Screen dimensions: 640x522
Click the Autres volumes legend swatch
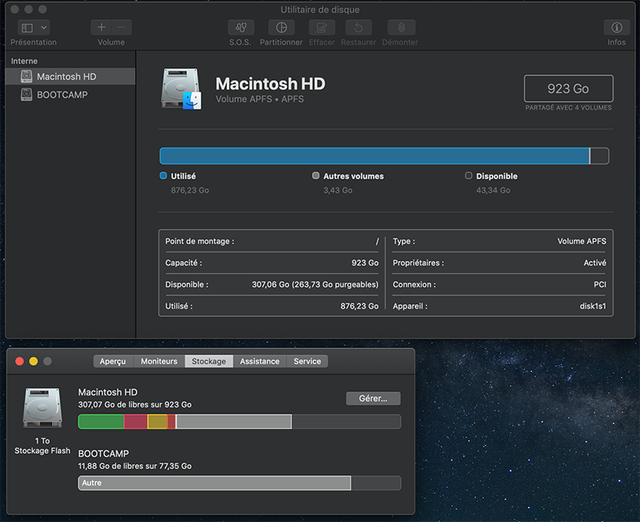tap(316, 175)
